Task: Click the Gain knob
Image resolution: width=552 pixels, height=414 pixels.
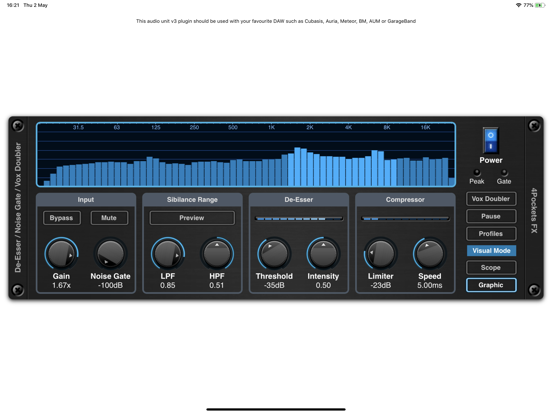Action: point(61,254)
